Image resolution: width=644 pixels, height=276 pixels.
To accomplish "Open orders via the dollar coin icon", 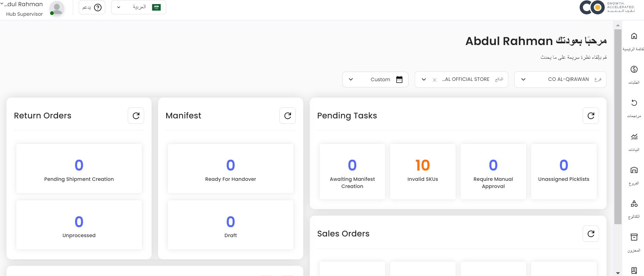I will click(634, 70).
